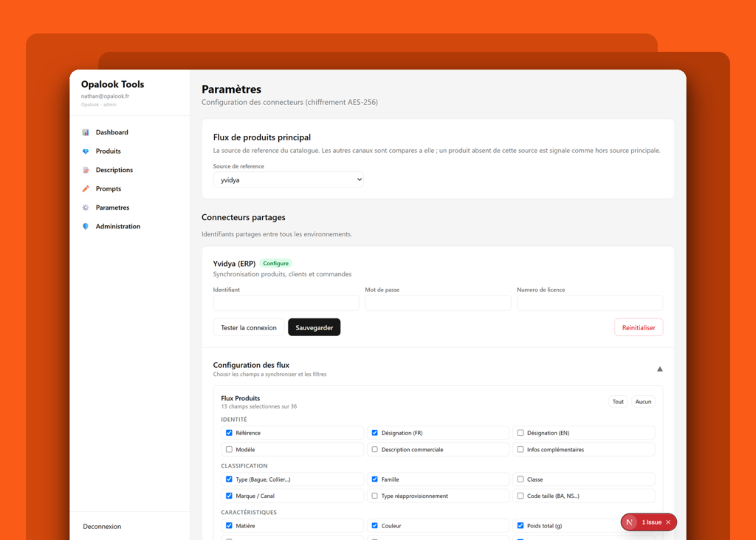Click the Sauvegarder button

pyautogui.click(x=315, y=328)
